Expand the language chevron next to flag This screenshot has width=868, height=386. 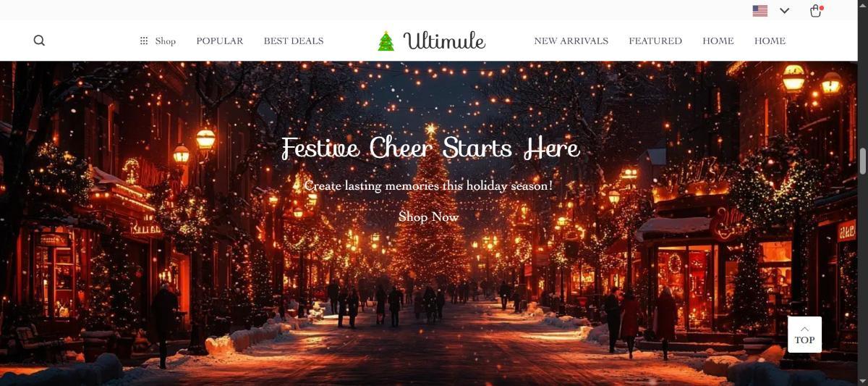785,11
